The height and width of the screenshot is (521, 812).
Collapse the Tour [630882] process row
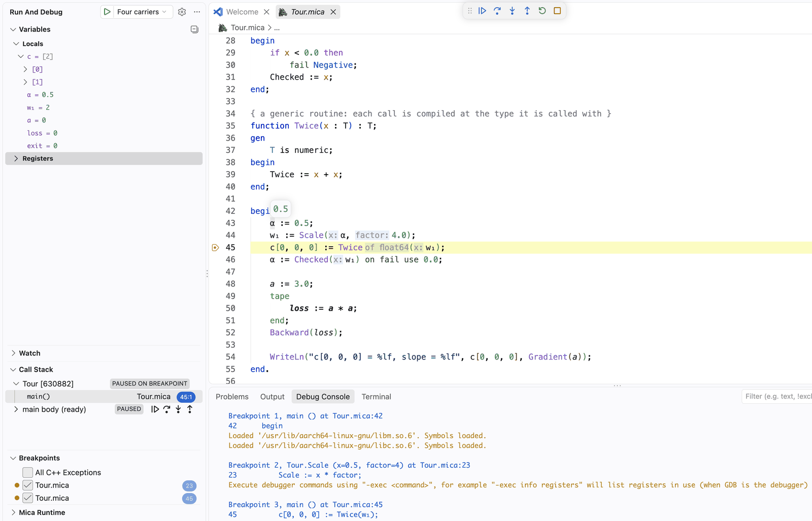coord(16,384)
